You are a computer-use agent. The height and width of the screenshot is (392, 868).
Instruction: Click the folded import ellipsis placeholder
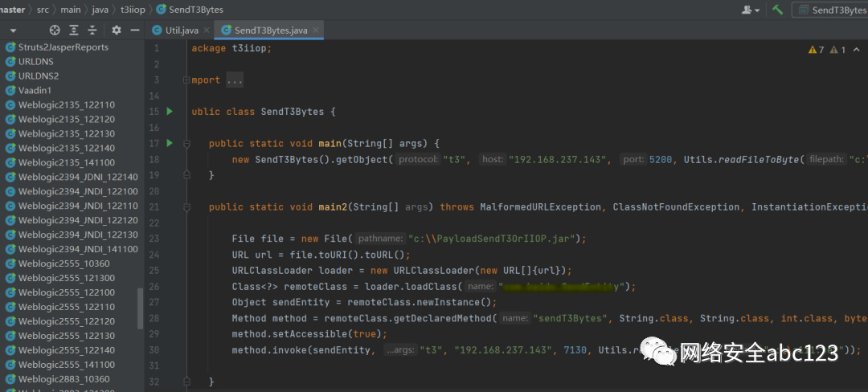pyautogui.click(x=235, y=80)
